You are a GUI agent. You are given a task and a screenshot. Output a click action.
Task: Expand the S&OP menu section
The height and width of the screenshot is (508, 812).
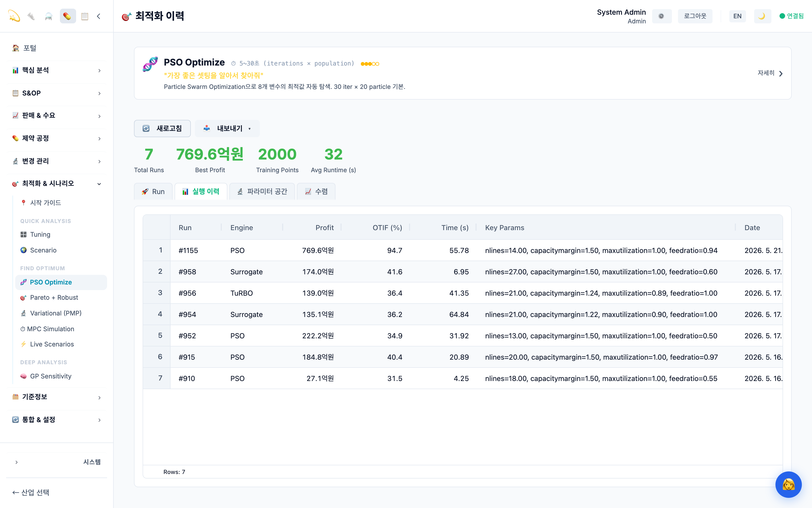click(x=57, y=93)
